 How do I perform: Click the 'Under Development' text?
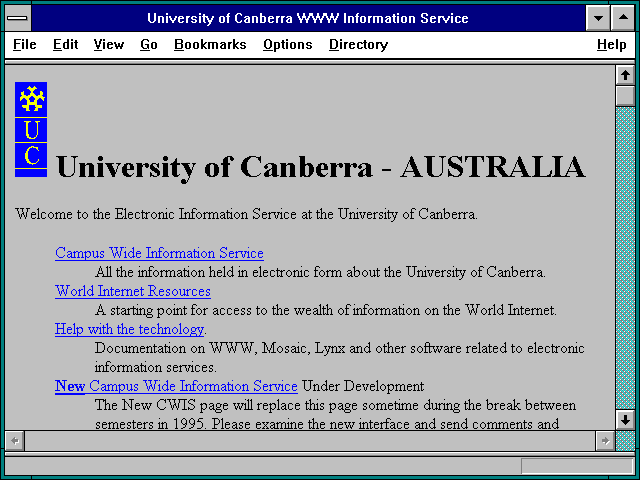pos(363,386)
